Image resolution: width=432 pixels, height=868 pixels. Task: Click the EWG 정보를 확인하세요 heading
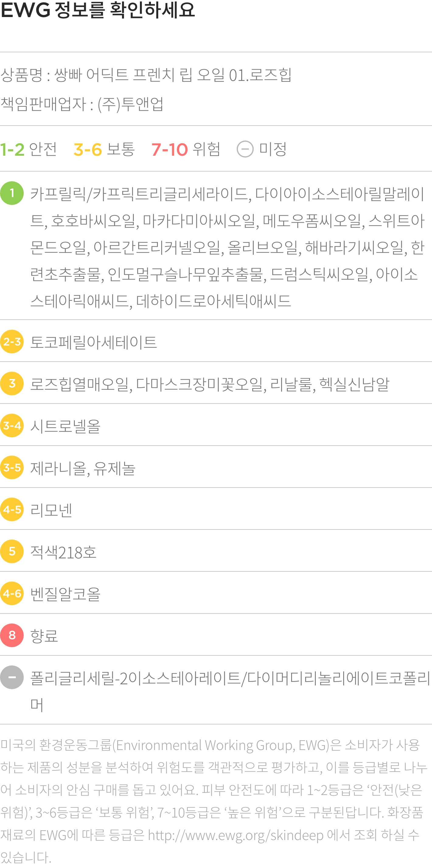[x=98, y=10]
